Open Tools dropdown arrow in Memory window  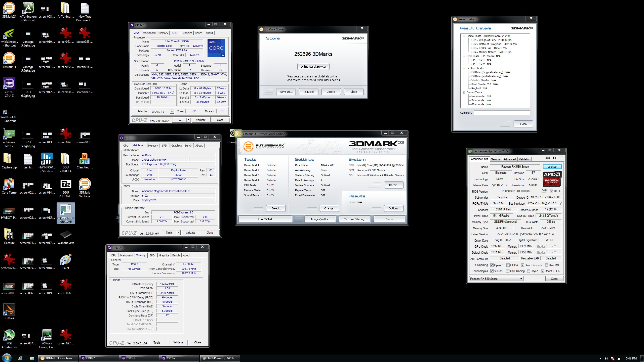[x=166, y=342]
